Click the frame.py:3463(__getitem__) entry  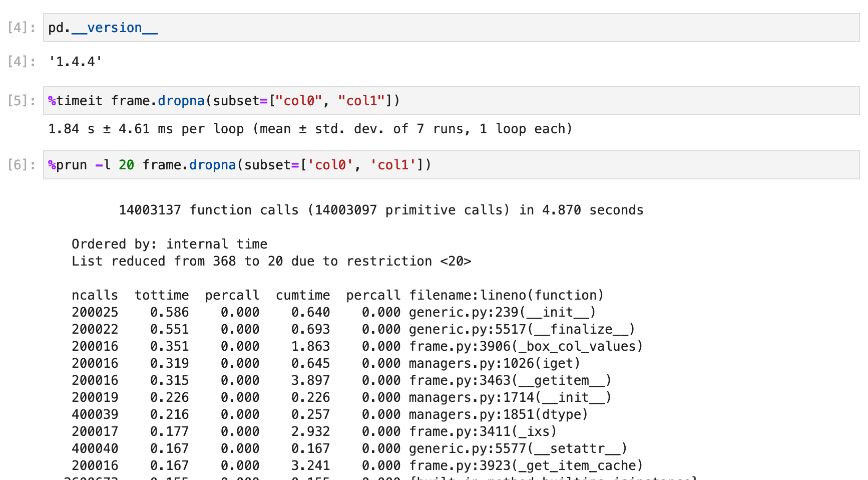510,380
